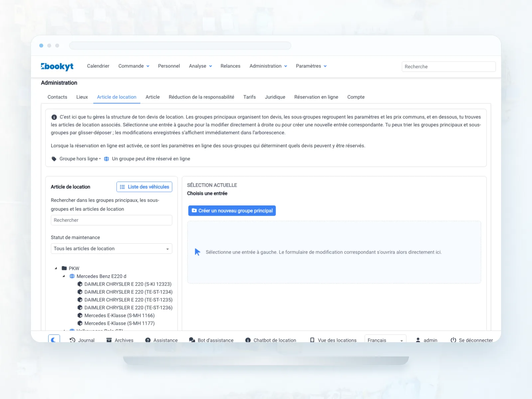
Task: Open the Journal history icon
Action: (72, 340)
